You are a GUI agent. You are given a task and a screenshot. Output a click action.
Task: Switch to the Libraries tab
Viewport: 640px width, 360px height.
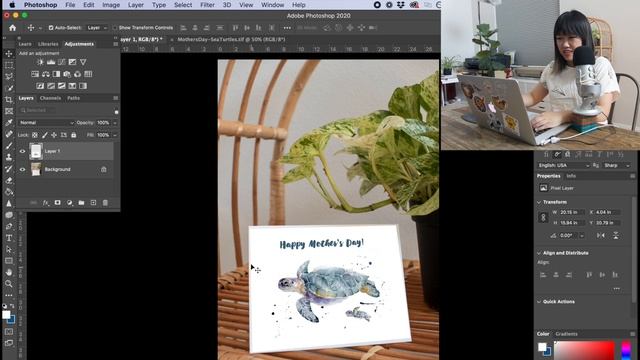click(48, 44)
